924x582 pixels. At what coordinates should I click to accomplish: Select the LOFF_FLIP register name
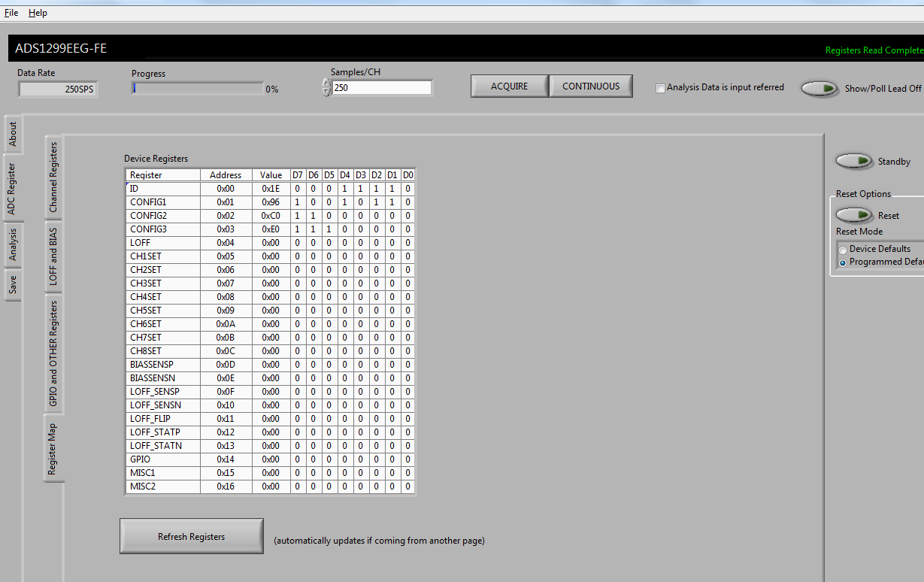[x=150, y=419]
